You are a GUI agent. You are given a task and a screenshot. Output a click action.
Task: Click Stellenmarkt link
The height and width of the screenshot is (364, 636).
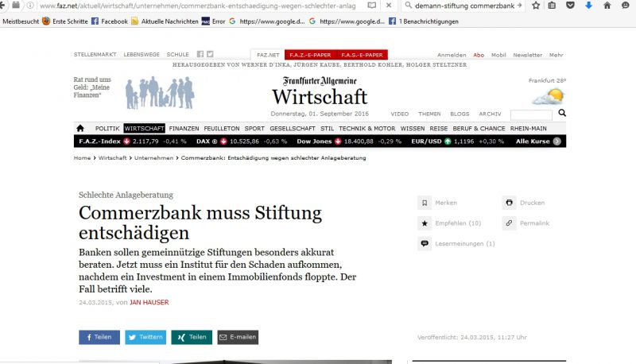[95, 54]
